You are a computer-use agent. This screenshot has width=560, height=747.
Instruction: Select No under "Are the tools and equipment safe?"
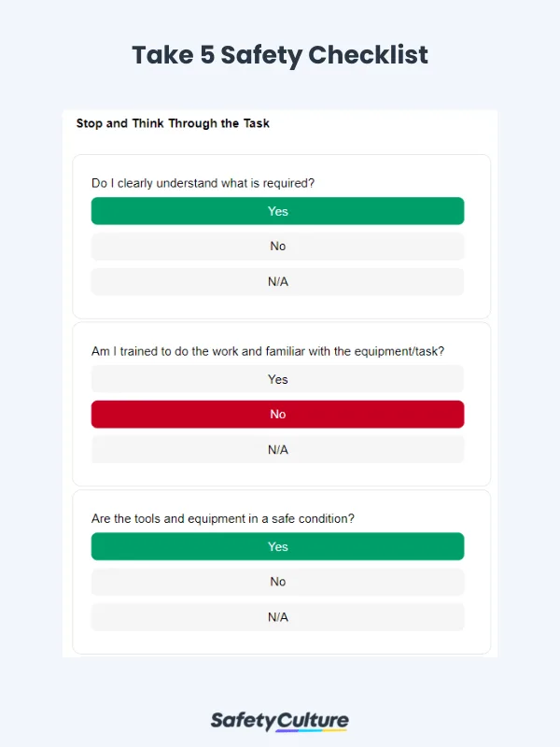point(277,581)
